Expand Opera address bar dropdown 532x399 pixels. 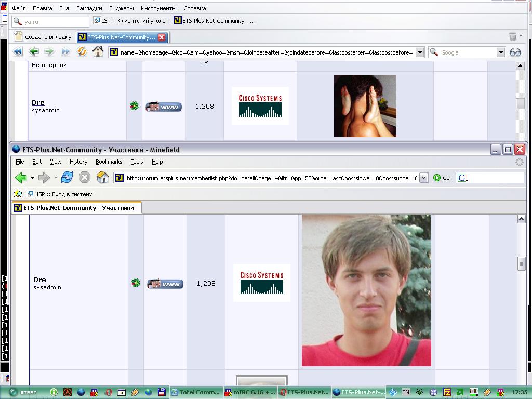point(419,52)
